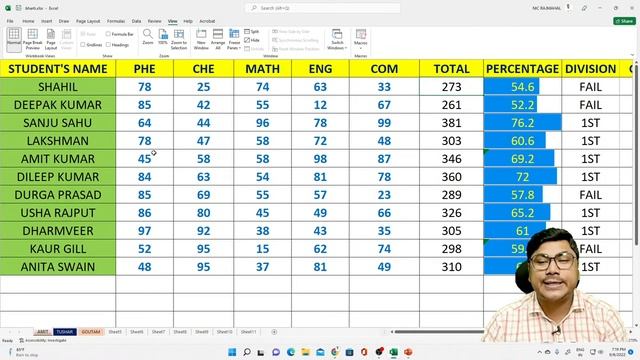Click the Hide window button
Image resolution: width=640 pixels, height=360 pixels.
click(252, 40)
